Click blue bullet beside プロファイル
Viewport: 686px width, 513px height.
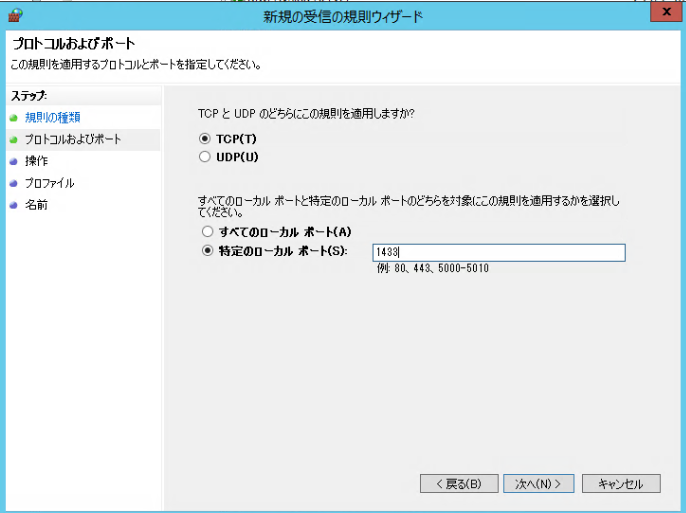point(14,183)
